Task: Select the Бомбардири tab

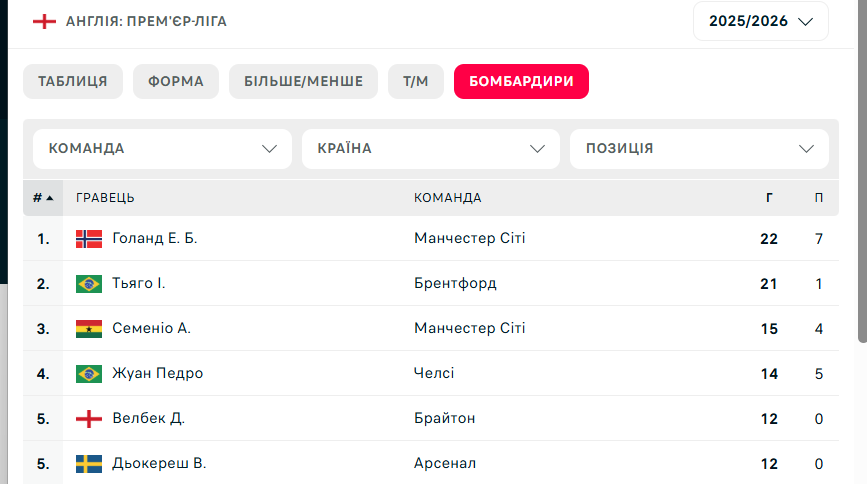Action: pos(521,81)
